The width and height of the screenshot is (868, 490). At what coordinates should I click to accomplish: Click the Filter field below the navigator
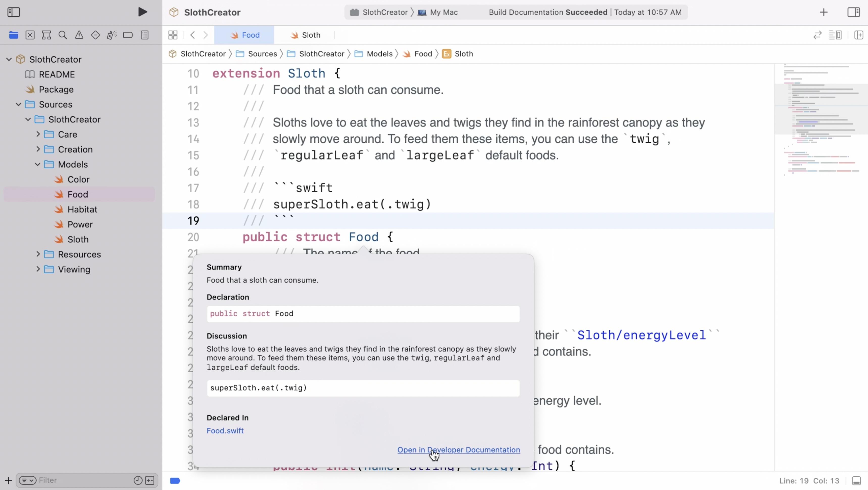[x=67, y=480]
